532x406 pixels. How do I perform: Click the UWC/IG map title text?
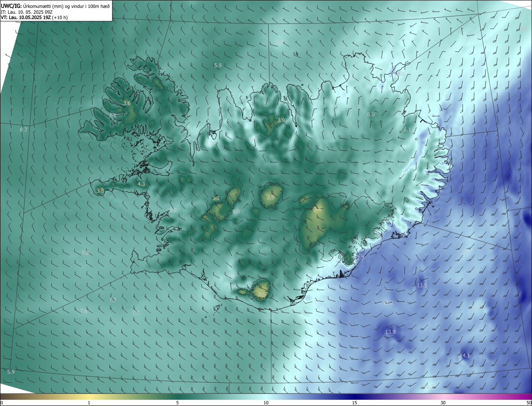[56, 6]
